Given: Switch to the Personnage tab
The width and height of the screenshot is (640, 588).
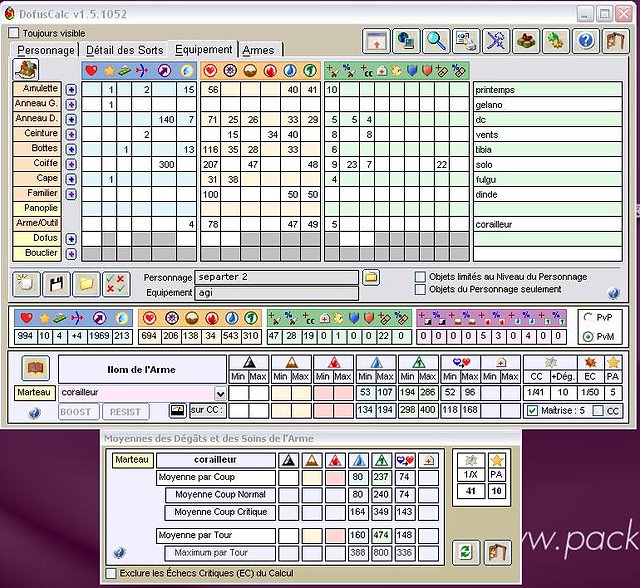Looking at the screenshot, I should [x=46, y=50].
